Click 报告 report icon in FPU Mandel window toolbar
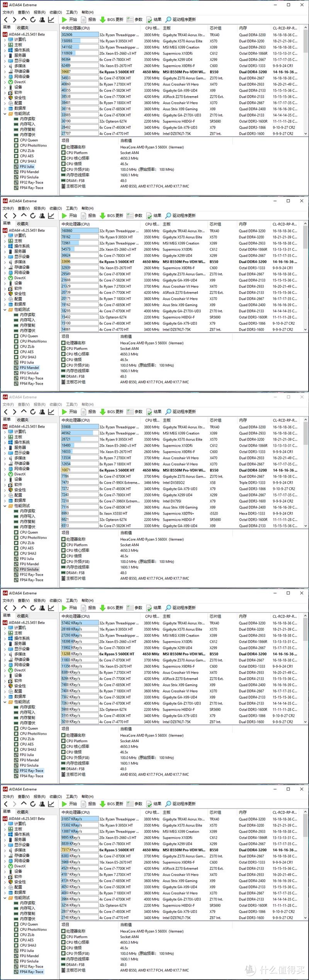Image resolution: width=309 pixels, height=980 pixels. point(83,215)
